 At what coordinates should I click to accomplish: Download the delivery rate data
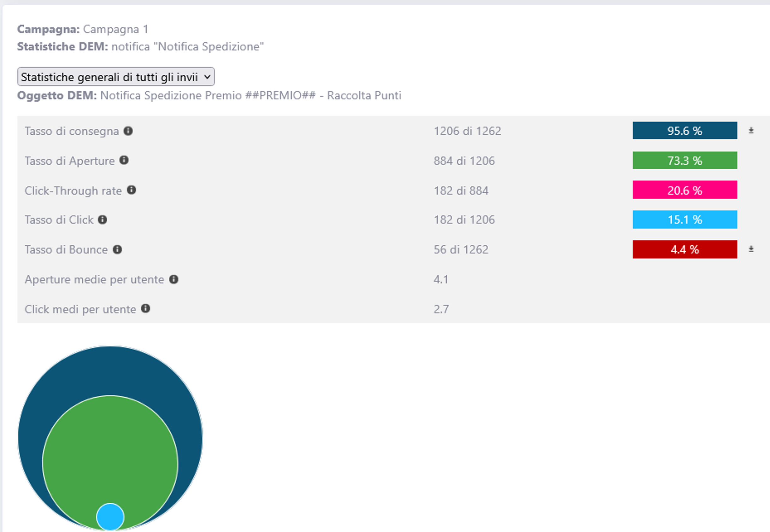click(x=751, y=131)
